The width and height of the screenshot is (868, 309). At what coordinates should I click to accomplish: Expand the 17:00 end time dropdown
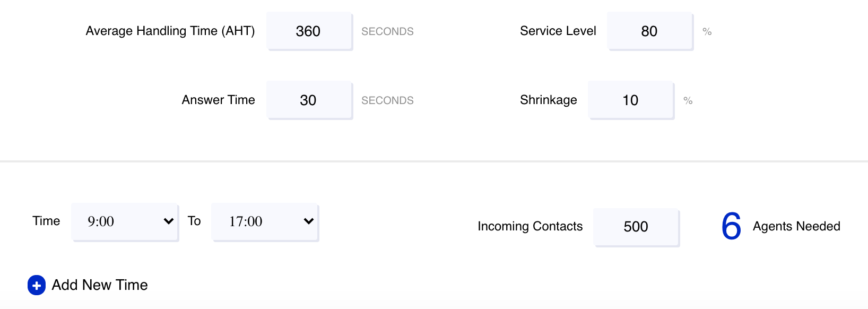pyautogui.click(x=265, y=221)
